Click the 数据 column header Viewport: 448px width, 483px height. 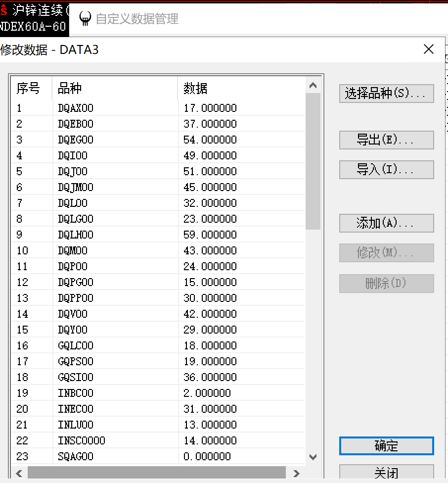click(x=241, y=89)
